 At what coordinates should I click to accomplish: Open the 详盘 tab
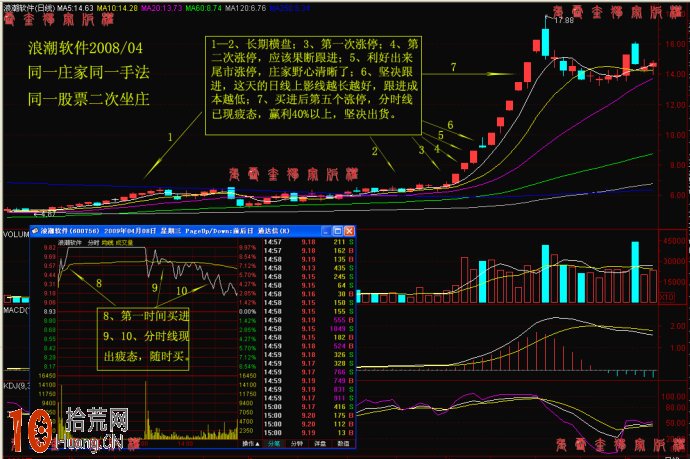click(320, 443)
